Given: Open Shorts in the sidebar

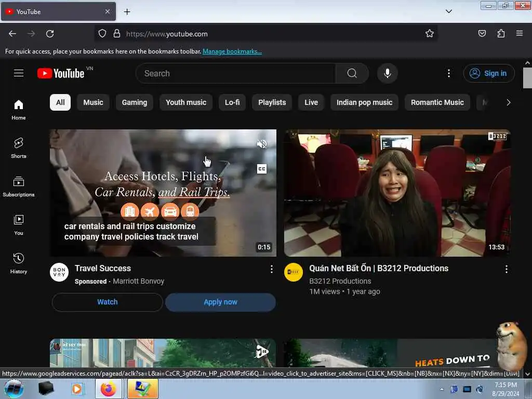Looking at the screenshot, I should [19, 148].
